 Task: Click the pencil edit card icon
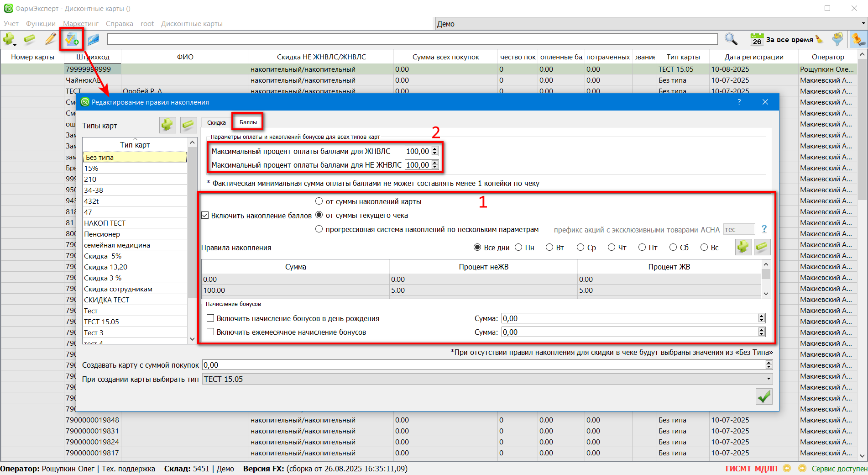click(50, 39)
